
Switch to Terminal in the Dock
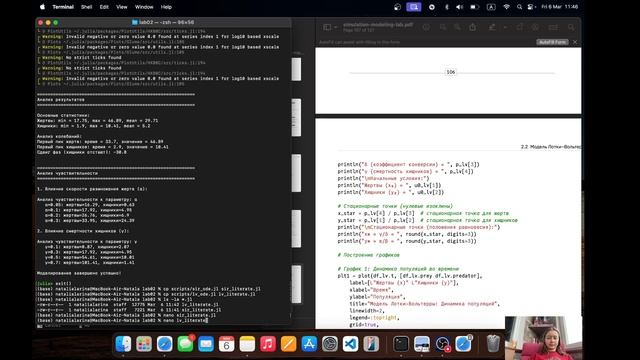coord(401,344)
